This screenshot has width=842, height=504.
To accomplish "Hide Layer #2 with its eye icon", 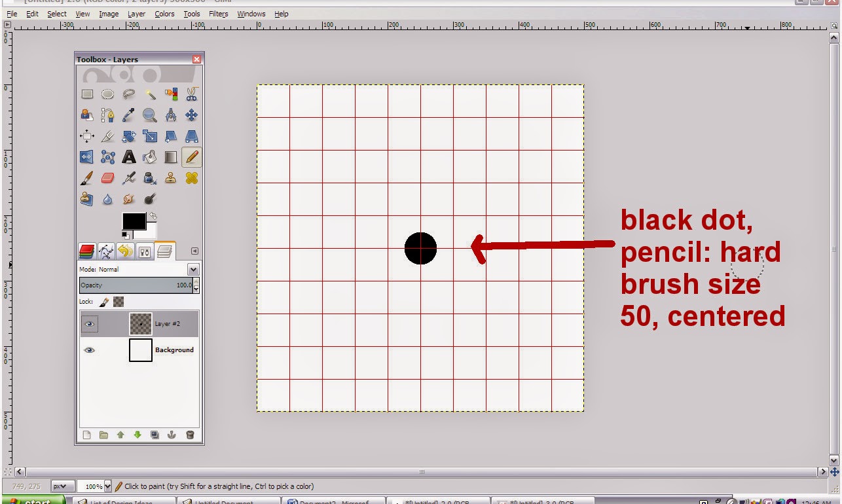I will pyautogui.click(x=90, y=324).
